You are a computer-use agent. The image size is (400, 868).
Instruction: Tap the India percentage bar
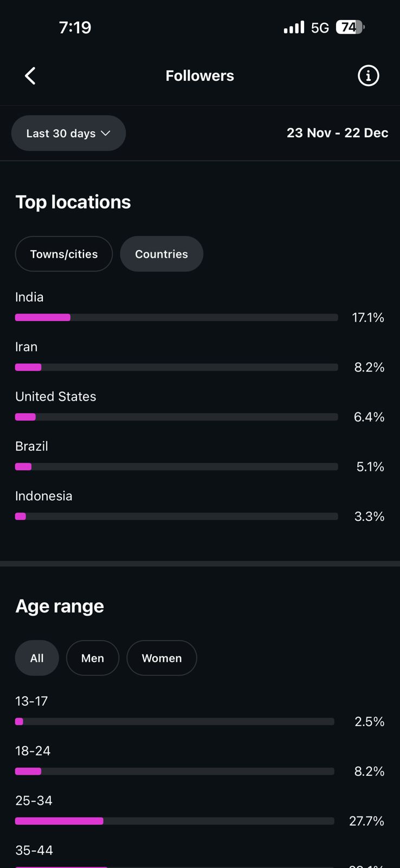pyautogui.click(x=176, y=317)
